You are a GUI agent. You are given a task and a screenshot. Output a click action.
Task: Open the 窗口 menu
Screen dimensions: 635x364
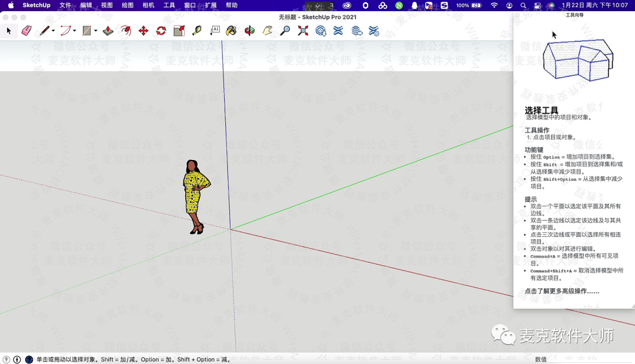(190, 5)
